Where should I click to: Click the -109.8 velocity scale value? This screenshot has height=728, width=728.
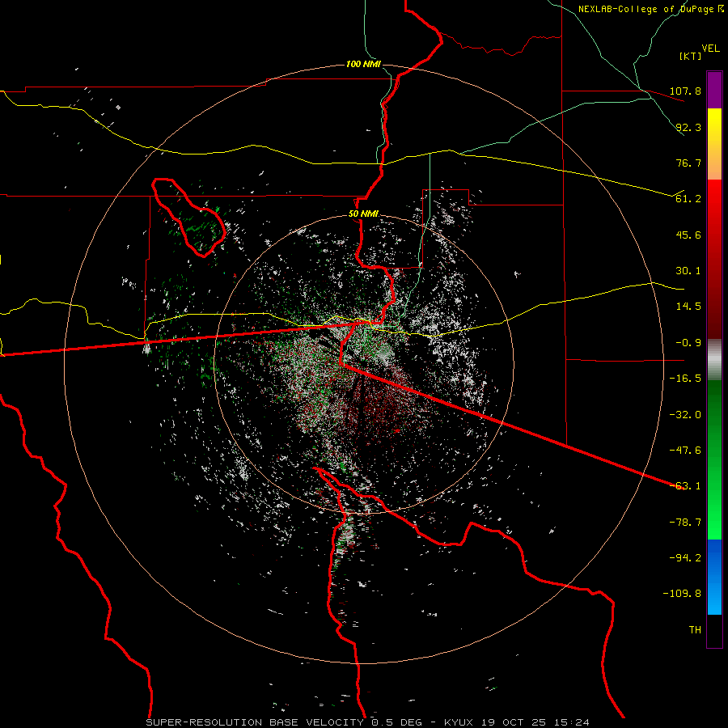tap(682, 594)
